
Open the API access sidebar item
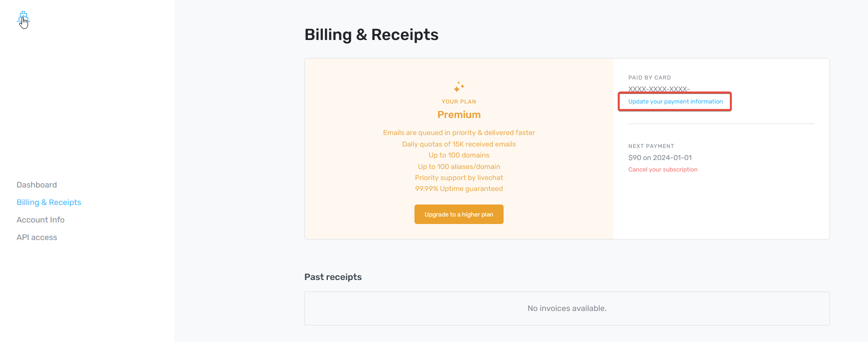37,237
